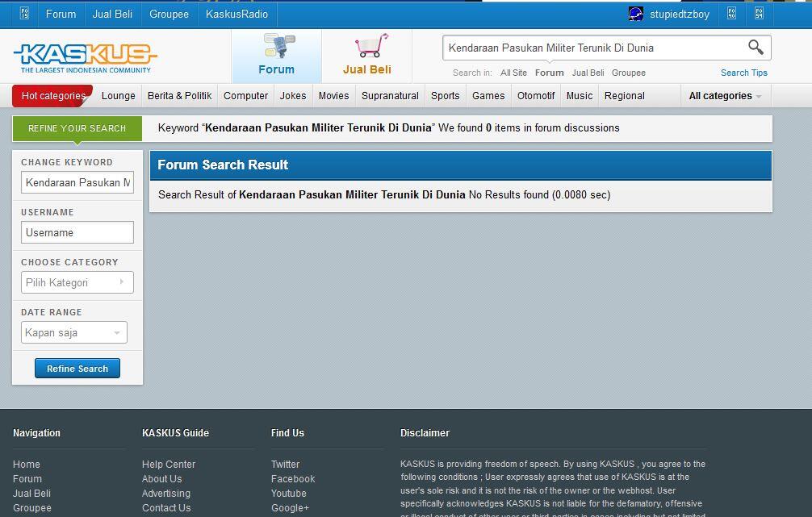812x517 pixels.
Task: Open the Otomotif category
Action: pos(535,96)
